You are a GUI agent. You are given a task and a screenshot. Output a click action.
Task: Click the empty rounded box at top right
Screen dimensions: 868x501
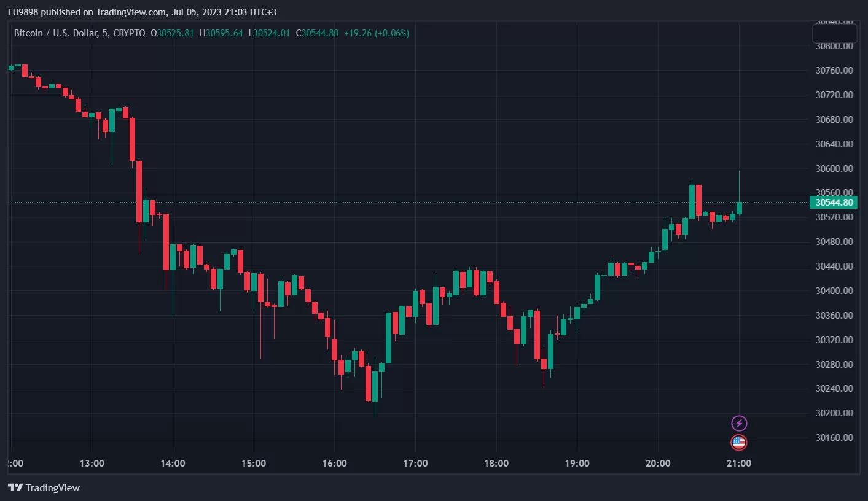834,33
